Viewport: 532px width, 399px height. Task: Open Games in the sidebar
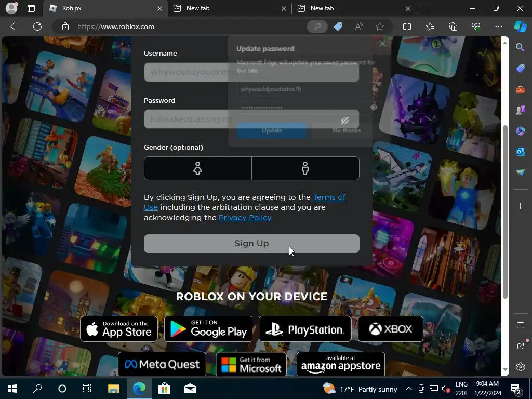point(520,110)
